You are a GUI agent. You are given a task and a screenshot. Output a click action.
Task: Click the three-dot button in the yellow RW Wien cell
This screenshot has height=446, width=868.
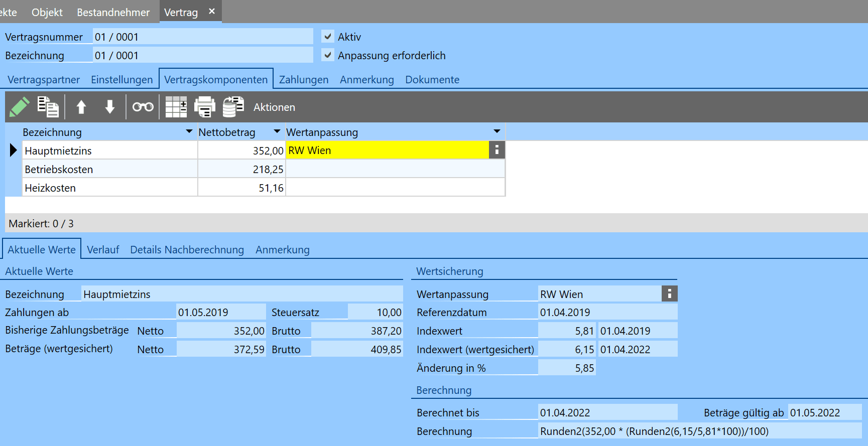[x=497, y=150]
